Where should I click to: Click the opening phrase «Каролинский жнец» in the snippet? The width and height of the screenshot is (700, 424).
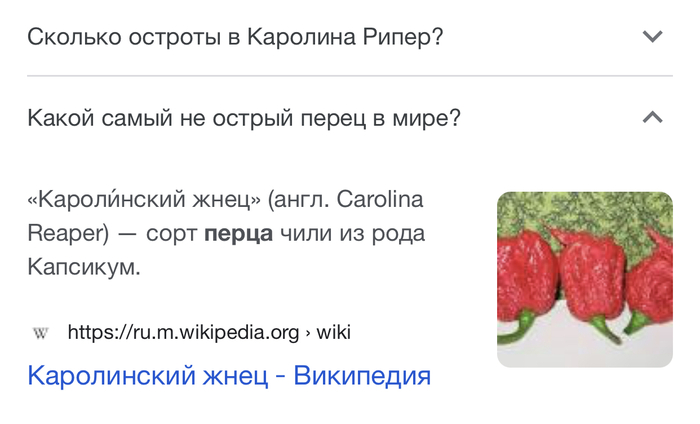[x=144, y=199]
